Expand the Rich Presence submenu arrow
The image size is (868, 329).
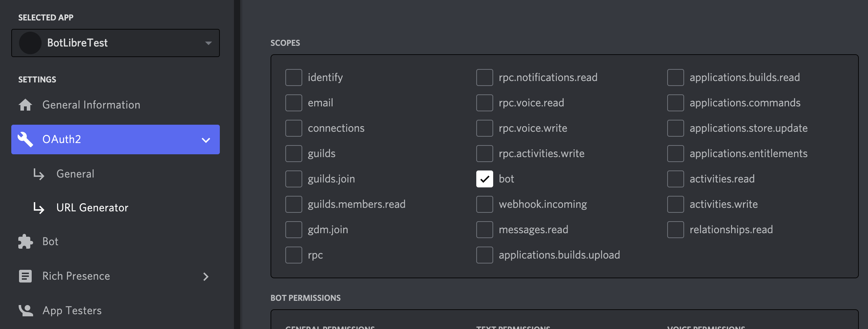(x=206, y=277)
